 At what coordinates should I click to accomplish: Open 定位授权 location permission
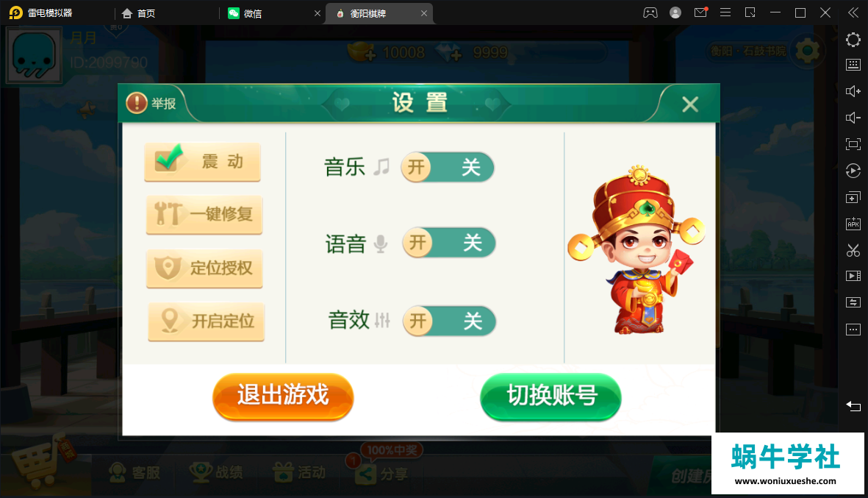(204, 268)
